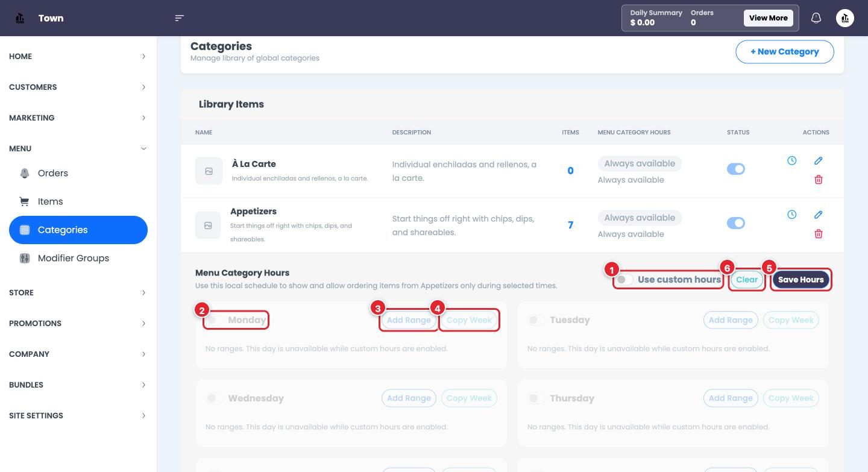The height and width of the screenshot is (472, 868).
Task: Edit À La Carte with pencil icon
Action: tap(818, 161)
